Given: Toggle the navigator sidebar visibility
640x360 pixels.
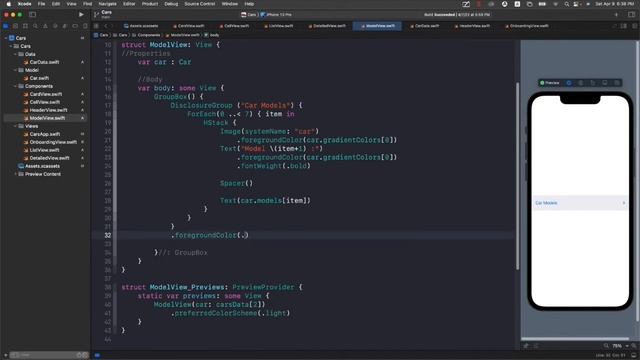Looking at the screenshot, I should [x=32, y=14].
